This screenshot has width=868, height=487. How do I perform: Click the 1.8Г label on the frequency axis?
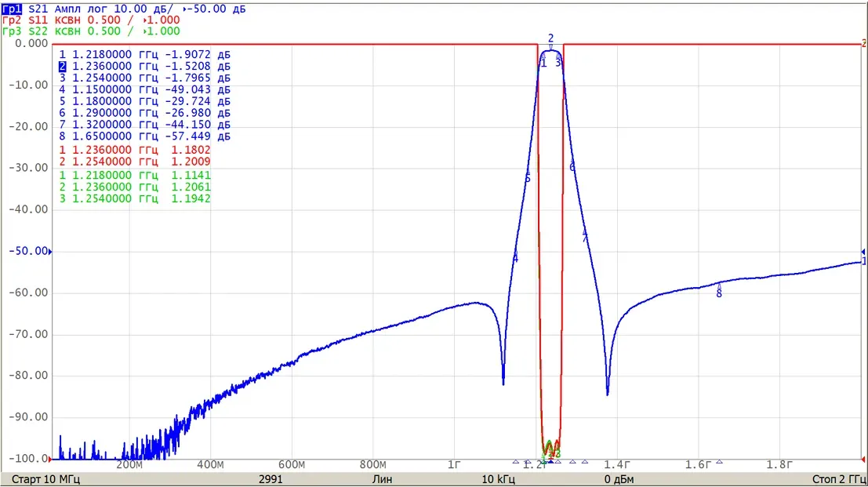(x=779, y=465)
